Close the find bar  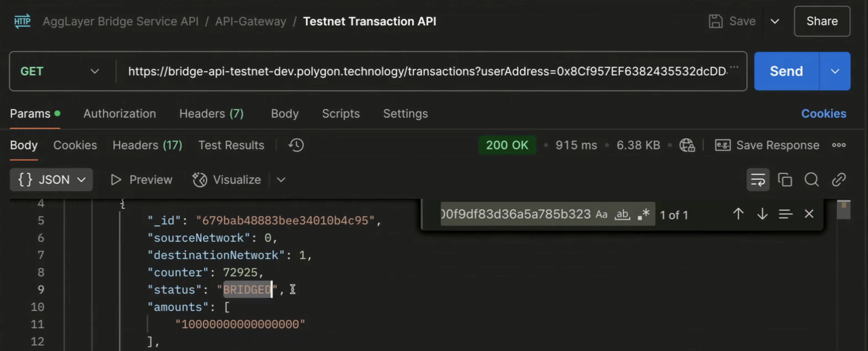pyautogui.click(x=809, y=214)
